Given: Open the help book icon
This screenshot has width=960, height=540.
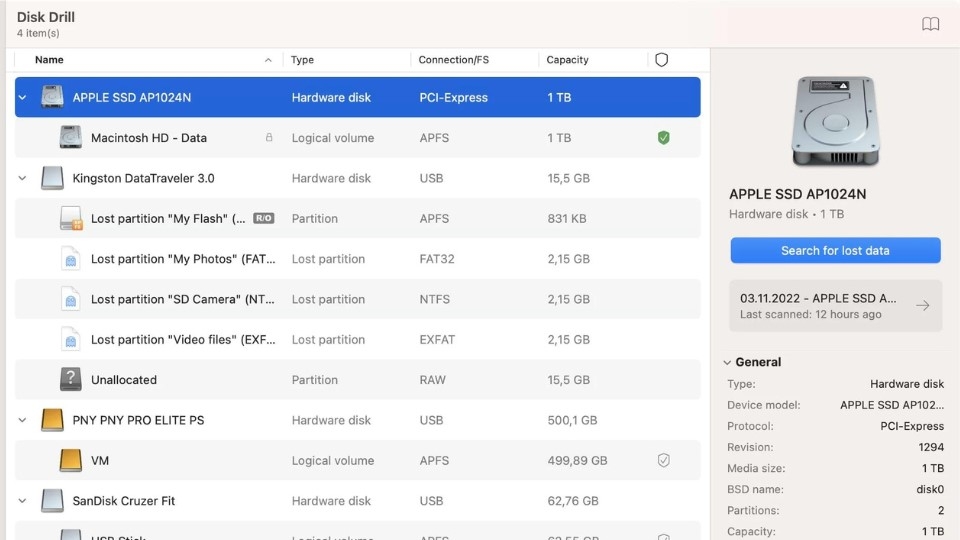Looking at the screenshot, I should [x=930, y=24].
